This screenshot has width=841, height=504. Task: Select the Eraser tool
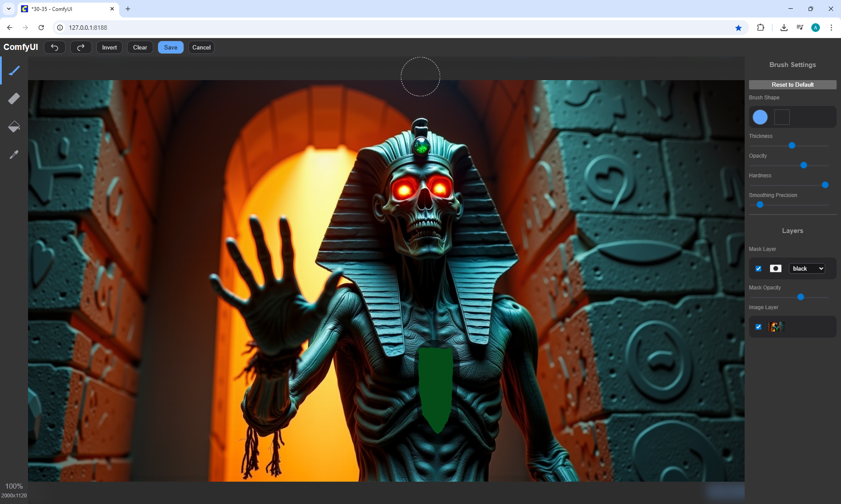point(14,99)
